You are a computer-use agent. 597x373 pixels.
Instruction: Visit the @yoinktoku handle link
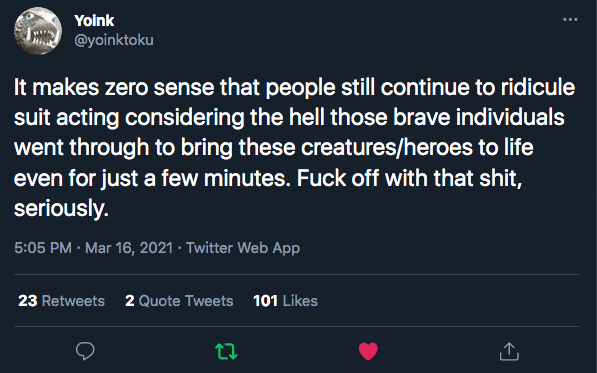point(114,40)
